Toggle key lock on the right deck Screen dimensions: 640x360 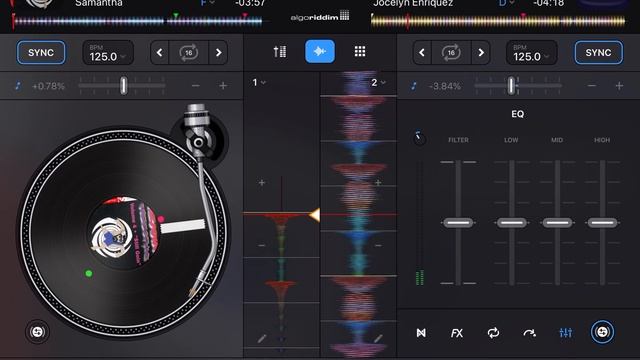pos(414,86)
